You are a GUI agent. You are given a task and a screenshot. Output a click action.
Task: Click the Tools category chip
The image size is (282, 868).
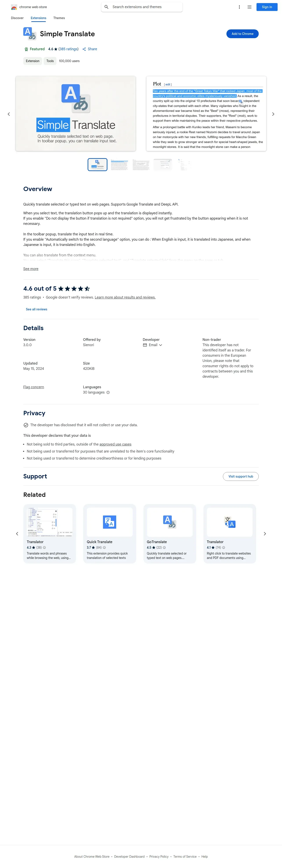50,61
